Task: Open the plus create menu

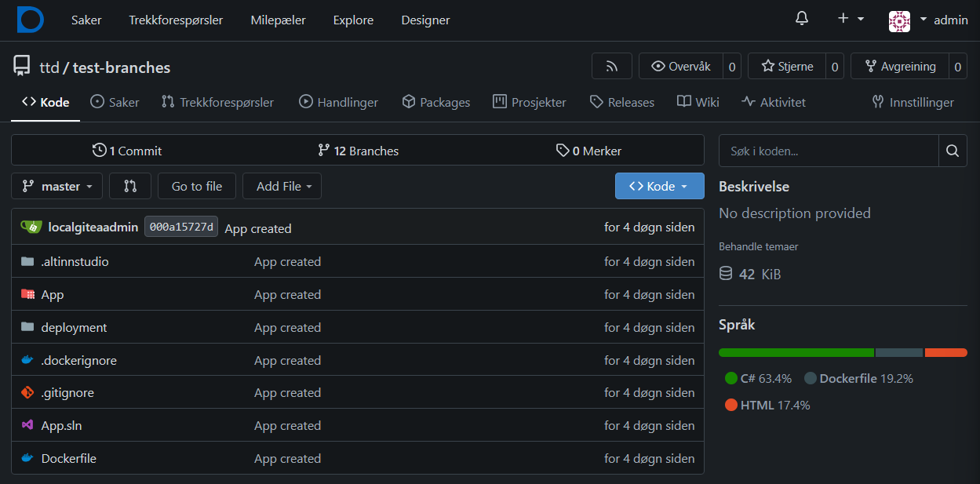Action: pyautogui.click(x=850, y=20)
